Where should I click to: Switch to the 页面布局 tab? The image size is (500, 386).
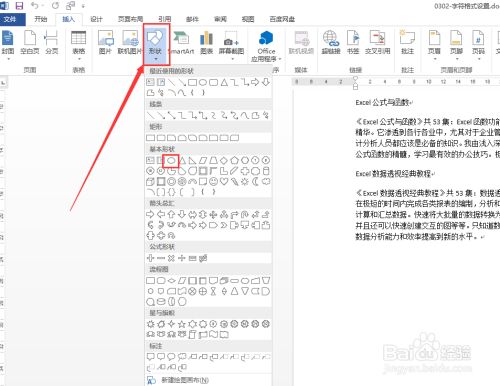pos(130,19)
